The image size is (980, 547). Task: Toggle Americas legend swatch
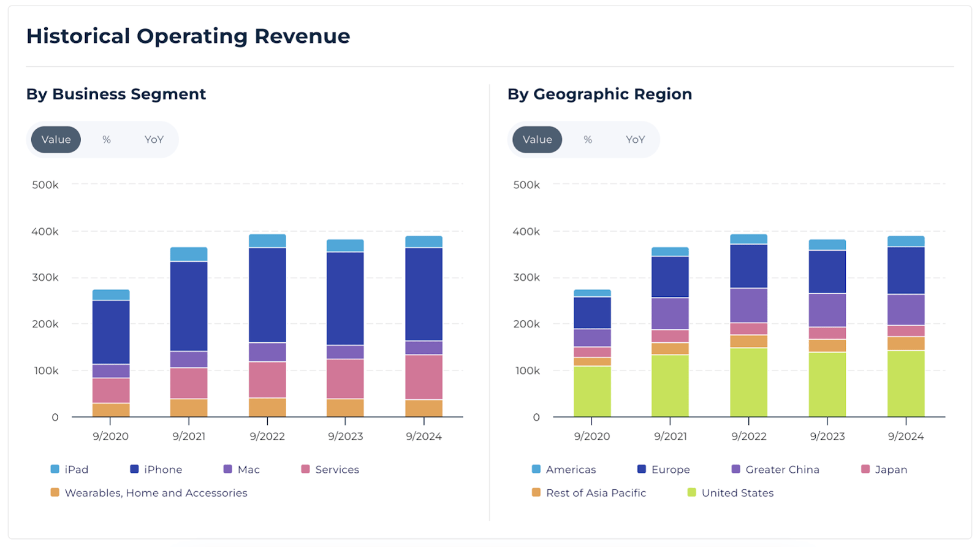pyautogui.click(x=536, y=469)
